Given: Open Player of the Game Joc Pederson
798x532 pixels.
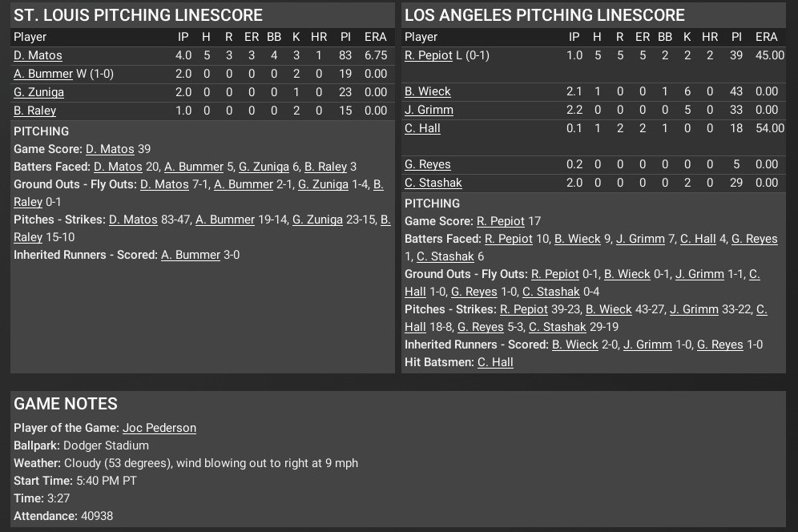Looking at the screenshot, I should pos(159,428).
